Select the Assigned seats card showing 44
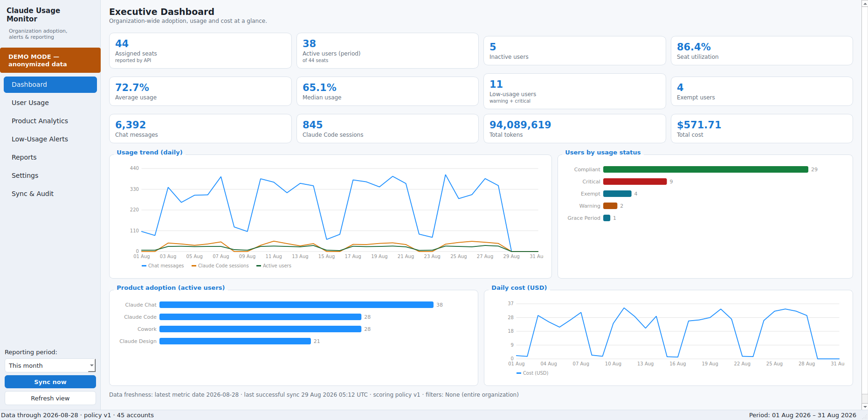This screenshot has height=420, width=868. pyautogui.click(x=200, y=51)
